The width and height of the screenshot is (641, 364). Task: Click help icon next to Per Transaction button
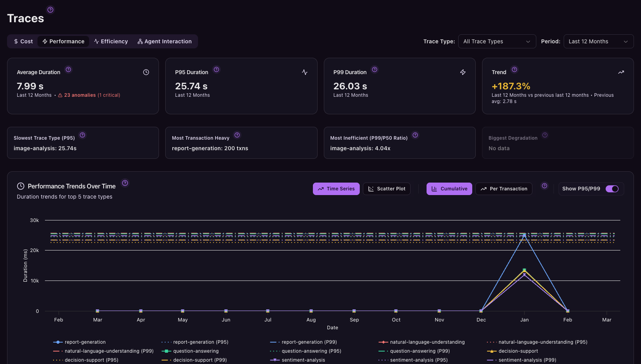pyautogui.click(x=545, y=186)
